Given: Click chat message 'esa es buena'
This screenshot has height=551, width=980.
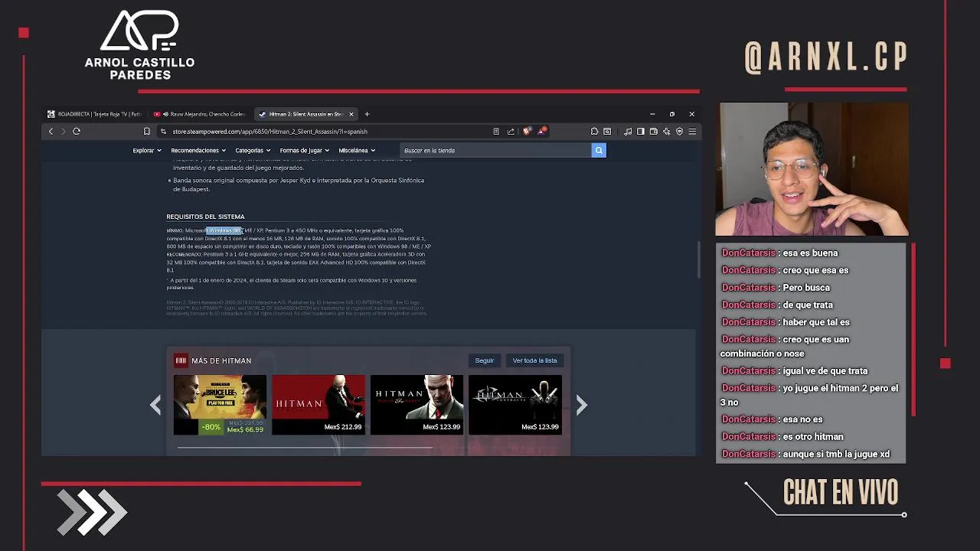Looking at the screenshot, I should coord(810,253).
